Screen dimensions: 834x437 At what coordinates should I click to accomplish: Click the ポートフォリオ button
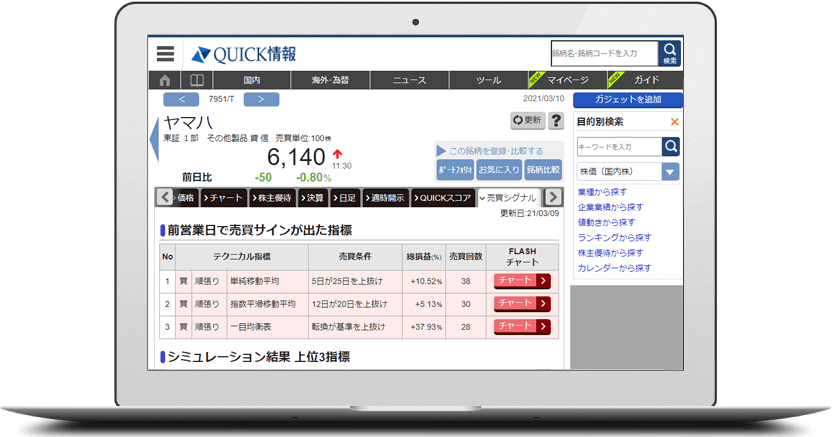[x=455, y=170]
